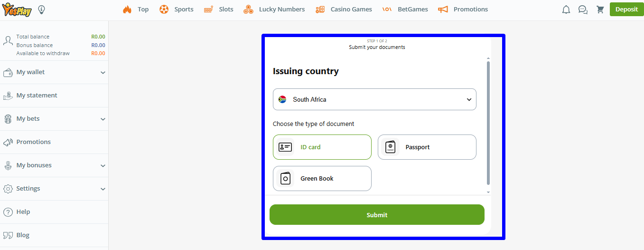Select ID card document type
Image resolution: width=644 pixels, height=250 pixels.
click(322, 147)
